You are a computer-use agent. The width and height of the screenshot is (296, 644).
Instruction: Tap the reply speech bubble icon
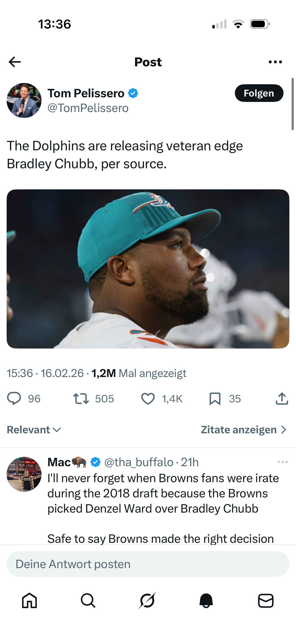coord(14,398)
